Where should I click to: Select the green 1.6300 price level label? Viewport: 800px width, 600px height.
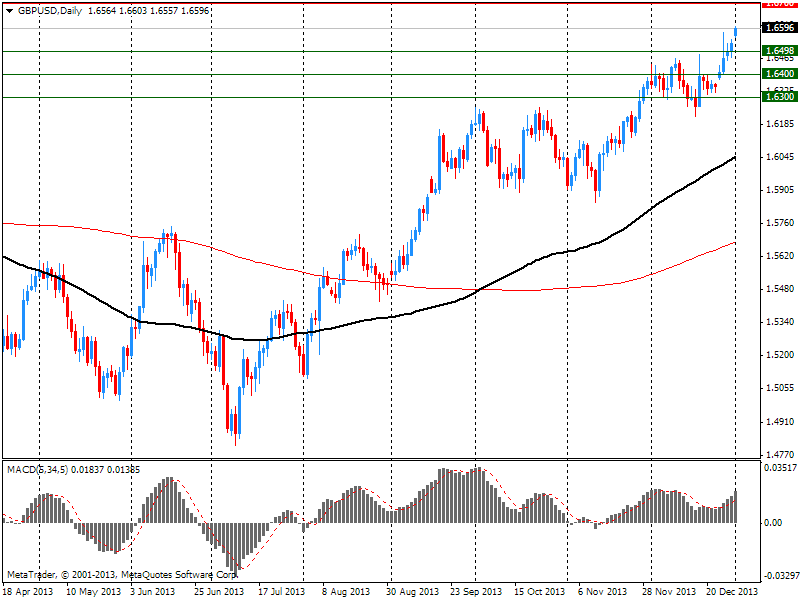tap(779, 97)
